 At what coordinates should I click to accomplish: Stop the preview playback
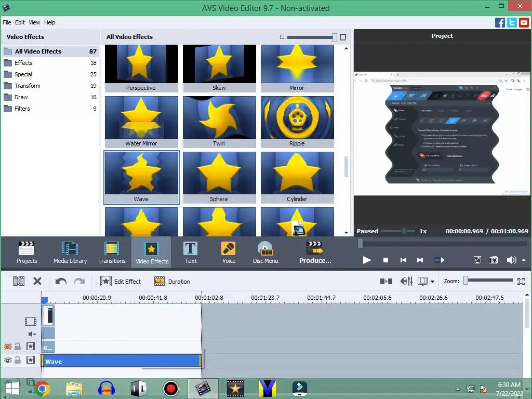(385, 260)
